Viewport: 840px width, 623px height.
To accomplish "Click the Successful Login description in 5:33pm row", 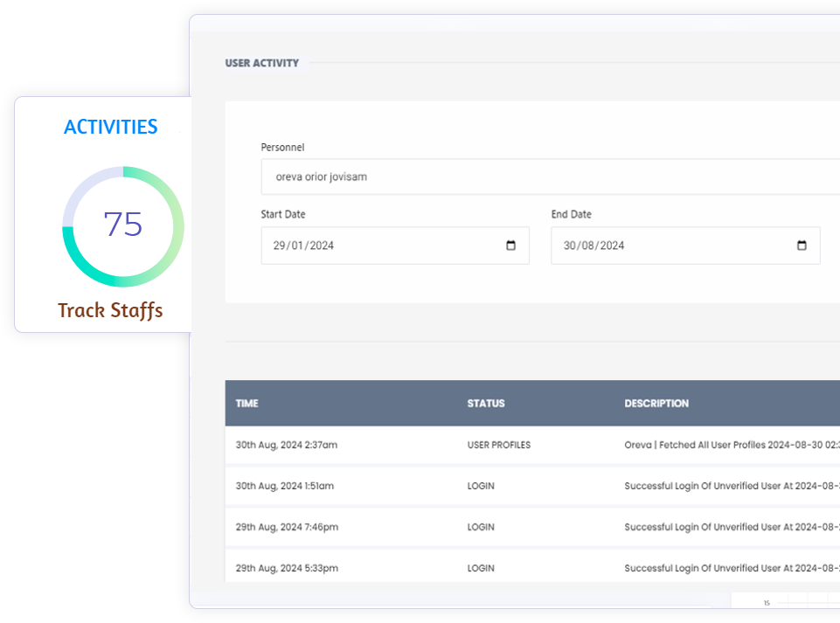I will click(732, 568).
